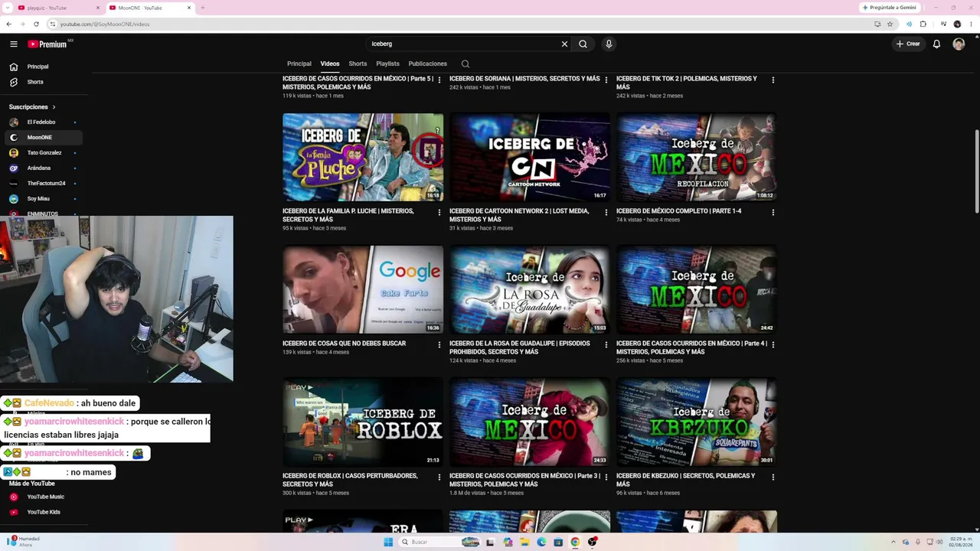Click Pregúntale a Gemini button
This screenshot has width=980, height=551.
(x=890, y=8)
